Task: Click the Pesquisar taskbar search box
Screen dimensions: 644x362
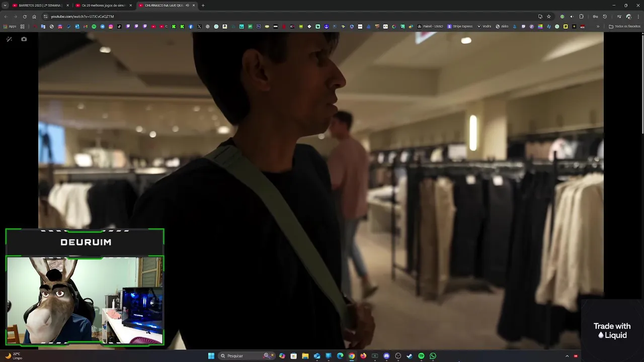Action: tap(248, 356)
